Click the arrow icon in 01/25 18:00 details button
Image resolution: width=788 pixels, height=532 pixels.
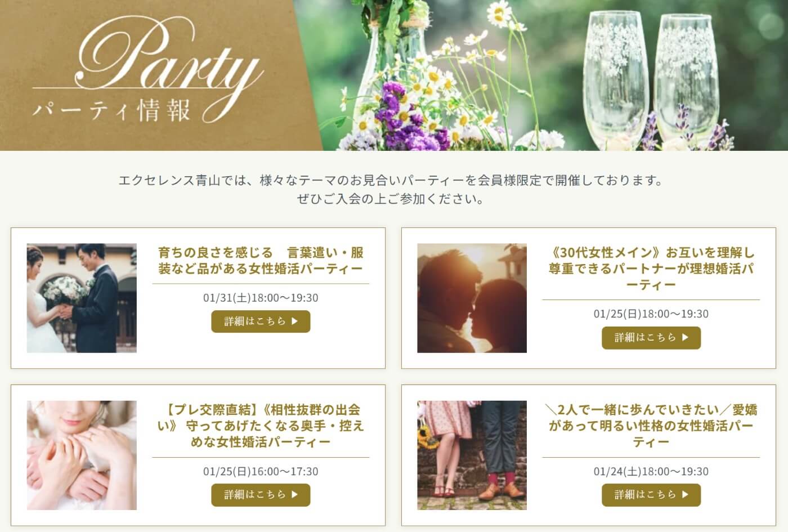tap(685, 338)
